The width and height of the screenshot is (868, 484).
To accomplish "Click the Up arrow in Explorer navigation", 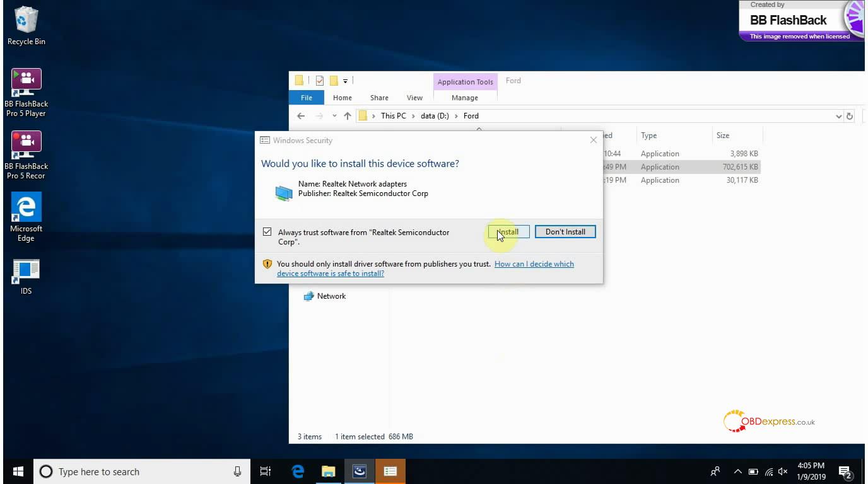I will click(x=347, y=116).
